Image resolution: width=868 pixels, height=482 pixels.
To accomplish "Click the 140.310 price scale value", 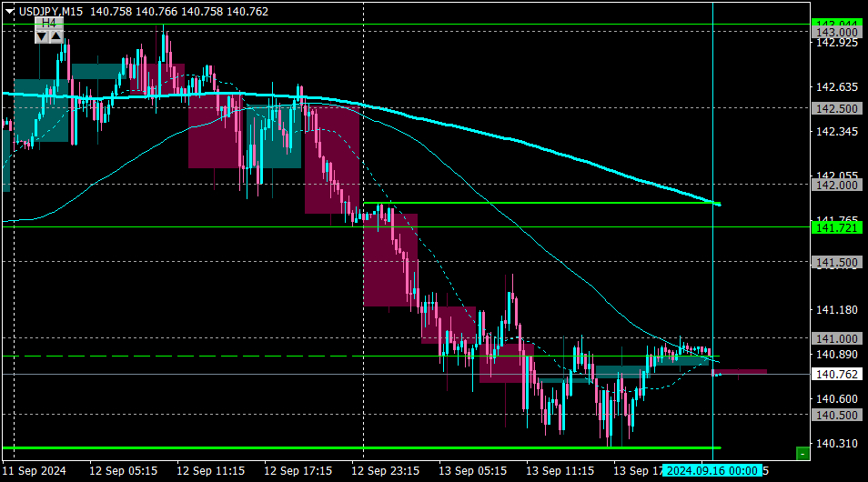I will 837,443.
